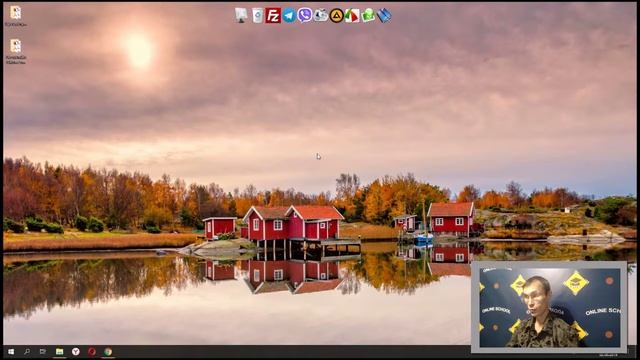Open the computer monitor icon in the dock
Image resolution: width=640 pixels, height=360 pixels.
coord(241,16)
